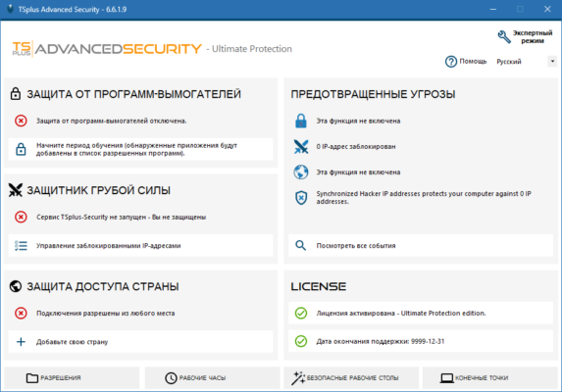Screen dimensions: 562x392
Task: Click the Помощь link text
Action: point(473,62)
